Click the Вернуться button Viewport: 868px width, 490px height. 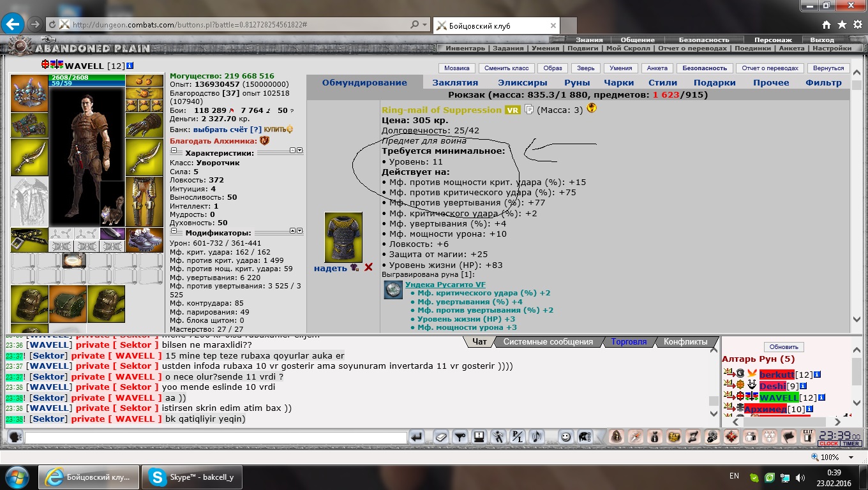[828, 68]
